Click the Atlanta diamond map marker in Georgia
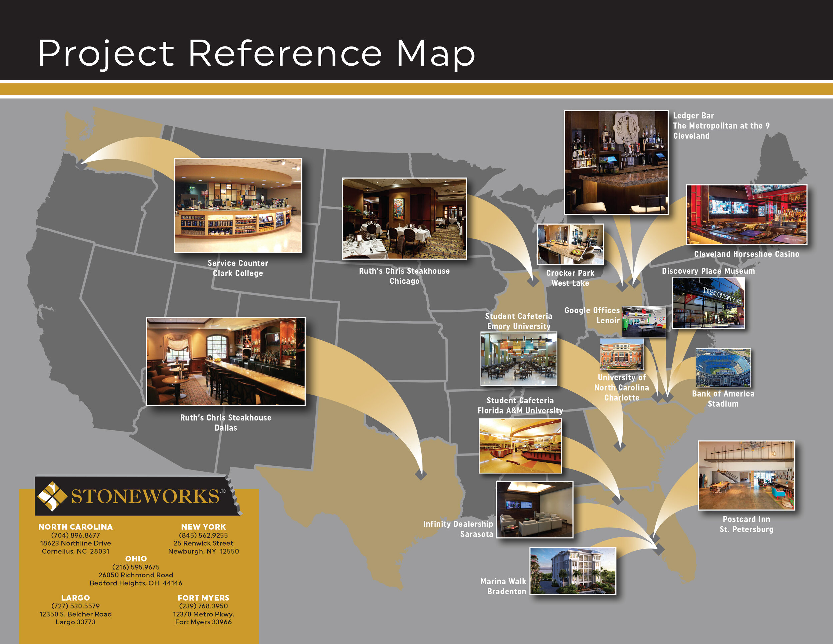This screenshot has width=833, height=644. tap(620, 445)
